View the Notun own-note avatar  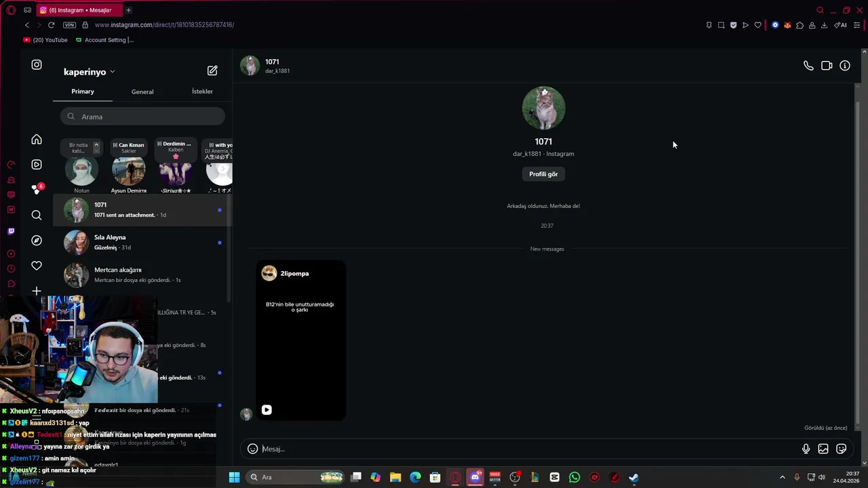tap(81, 171)
